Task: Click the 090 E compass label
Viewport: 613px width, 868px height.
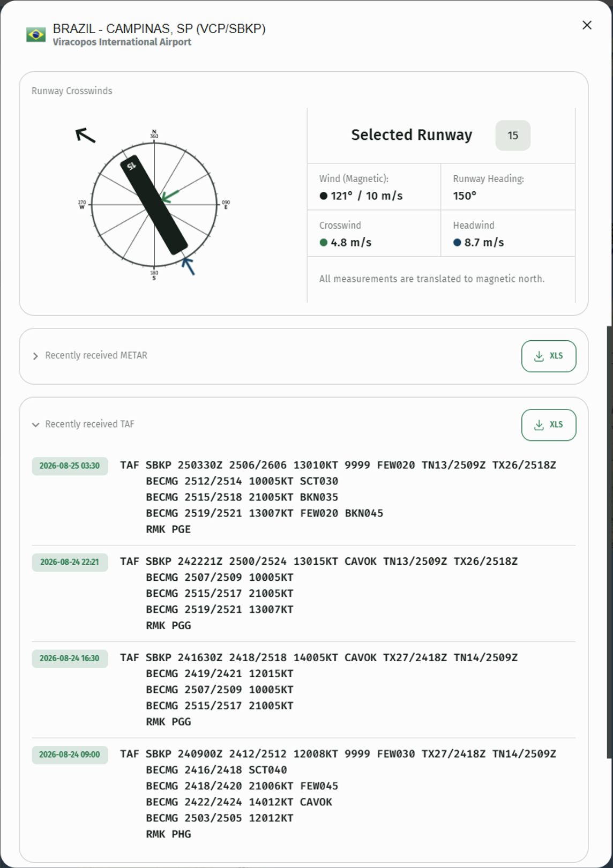Action: 226,205
